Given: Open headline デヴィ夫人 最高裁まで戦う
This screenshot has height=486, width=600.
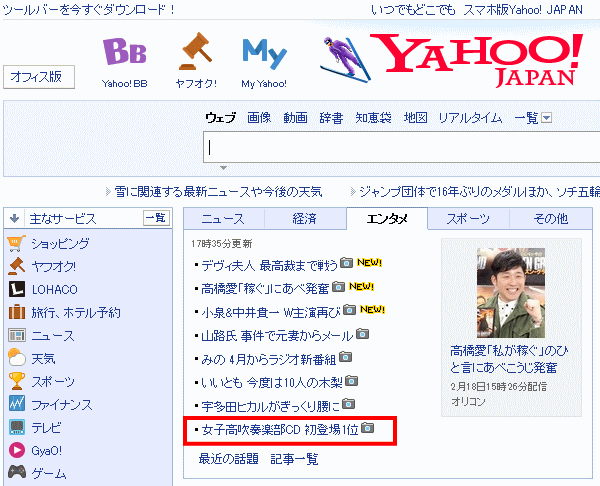Looking at the screenshot, I should (x=269, y=265).
